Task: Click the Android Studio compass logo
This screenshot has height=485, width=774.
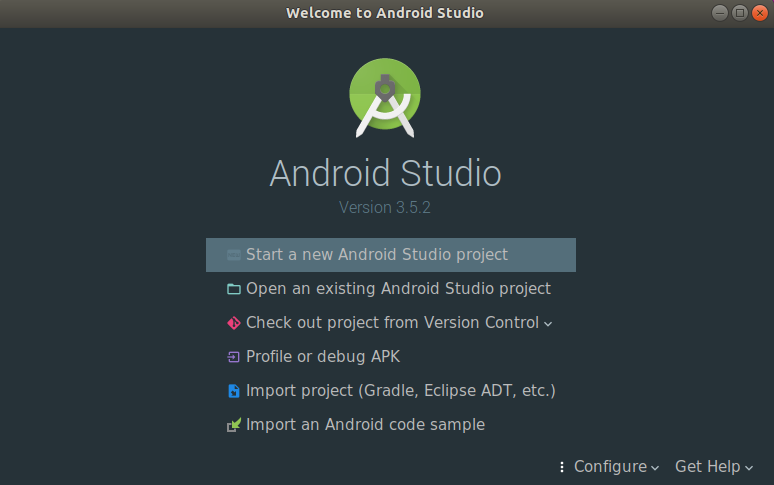Action: [385, 98]
